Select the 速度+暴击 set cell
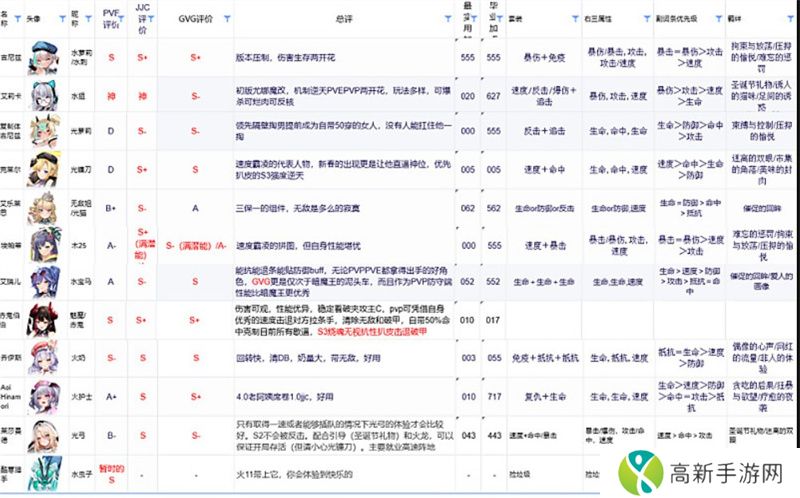Viewport: 800px width, 498px height. pos(544,245)
